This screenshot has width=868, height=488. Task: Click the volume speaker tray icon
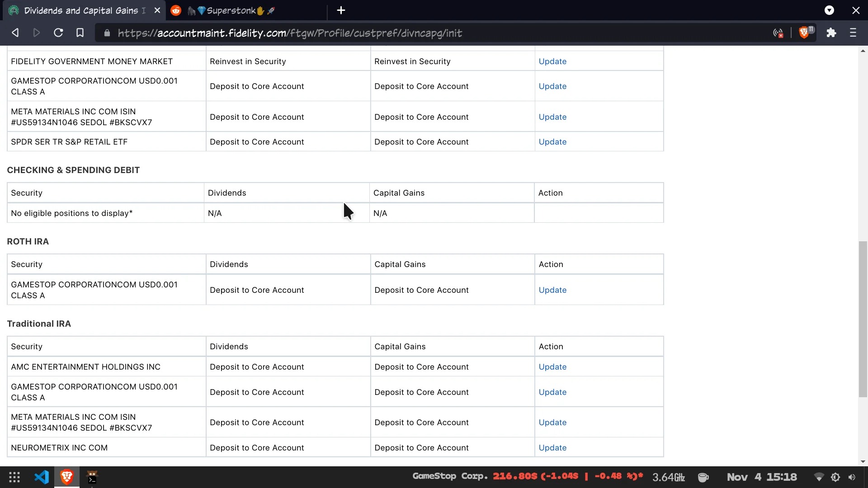click(x=852, y=477)
